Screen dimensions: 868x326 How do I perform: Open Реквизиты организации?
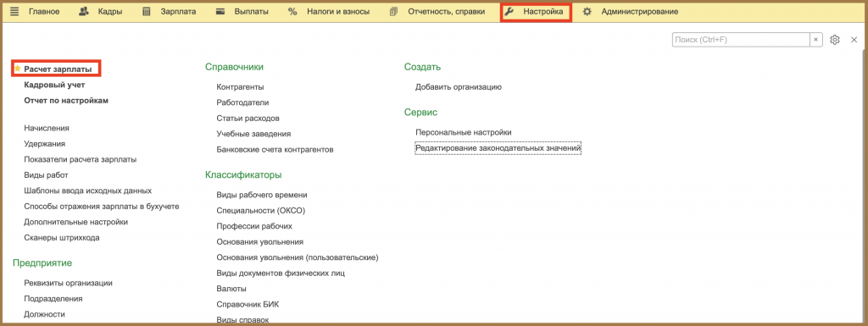coord(68,283)
